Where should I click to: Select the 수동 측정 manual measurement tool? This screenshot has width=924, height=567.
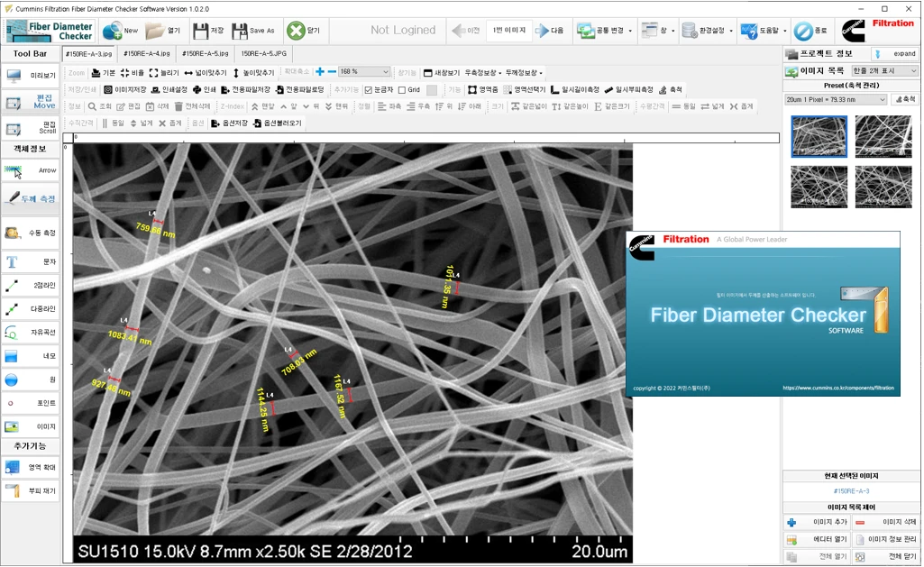tap(31, 233)
